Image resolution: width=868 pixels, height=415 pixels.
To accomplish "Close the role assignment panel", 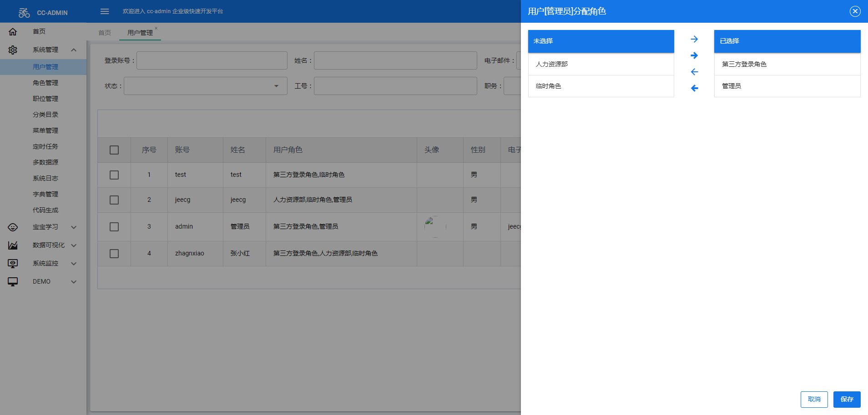I will point(855,11).
